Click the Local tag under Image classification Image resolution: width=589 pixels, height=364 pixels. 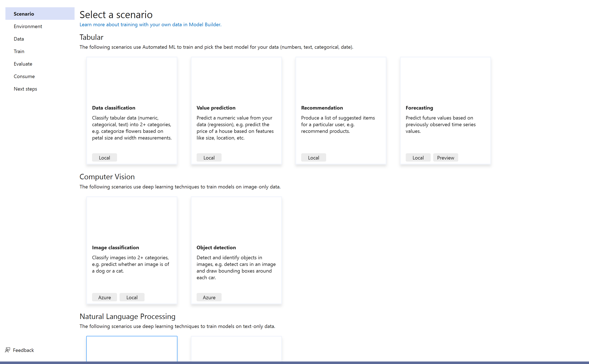point(132,297)
